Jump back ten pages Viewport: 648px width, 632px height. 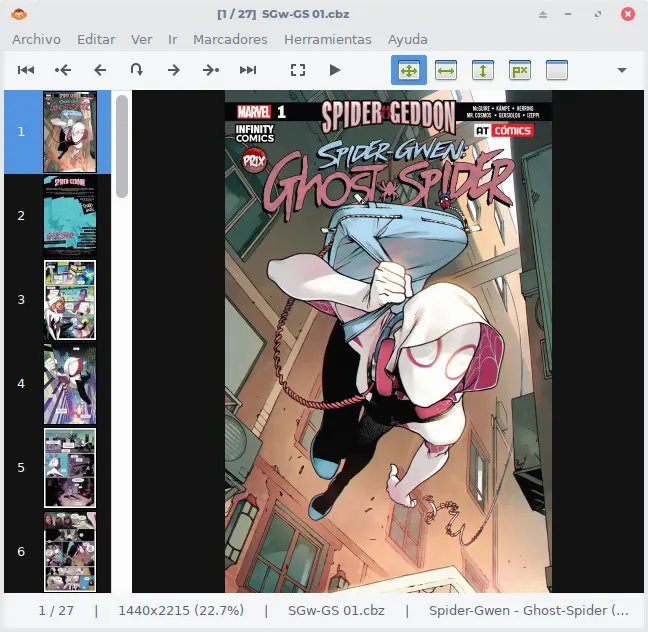pyautogui.click(x=63, y=70)
